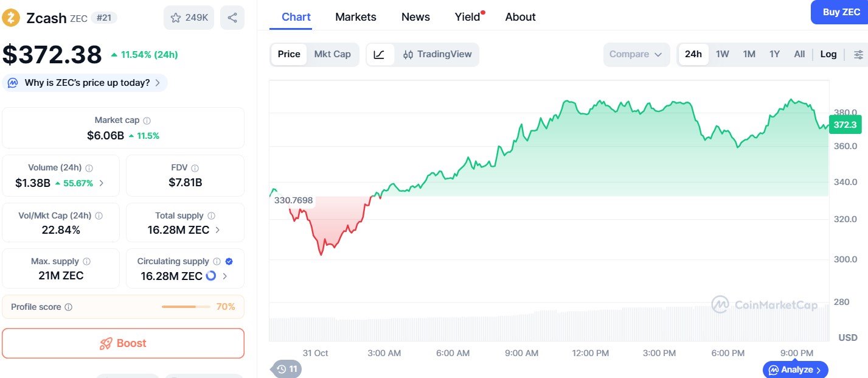Image resolution: width=868 pixels, height=378 pixels.
Task: Open the Compare dropdown
Action: click(636, 54)
